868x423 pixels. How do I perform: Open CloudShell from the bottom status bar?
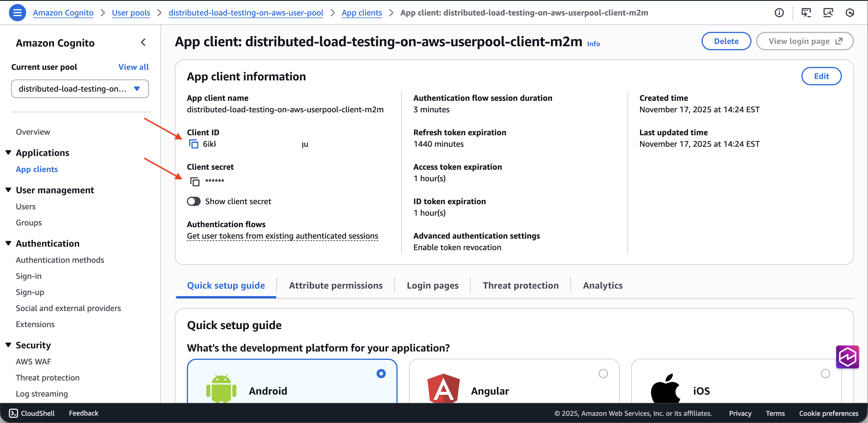click(31, 413)
